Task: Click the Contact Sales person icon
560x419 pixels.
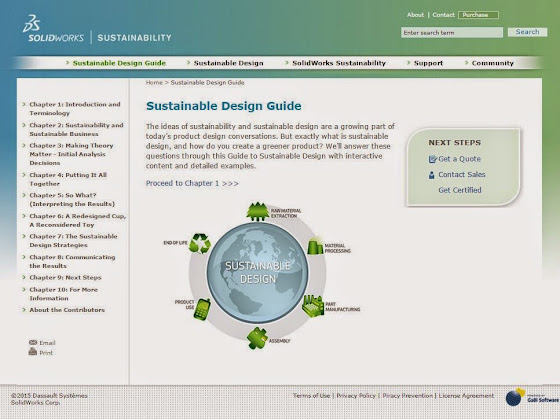Action: (432, 175)
